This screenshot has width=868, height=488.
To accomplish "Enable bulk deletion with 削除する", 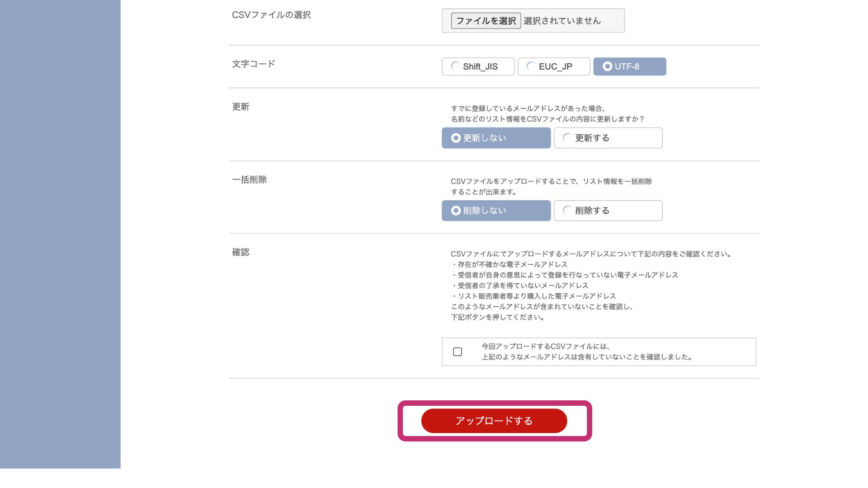I will [x=608, y=211].
